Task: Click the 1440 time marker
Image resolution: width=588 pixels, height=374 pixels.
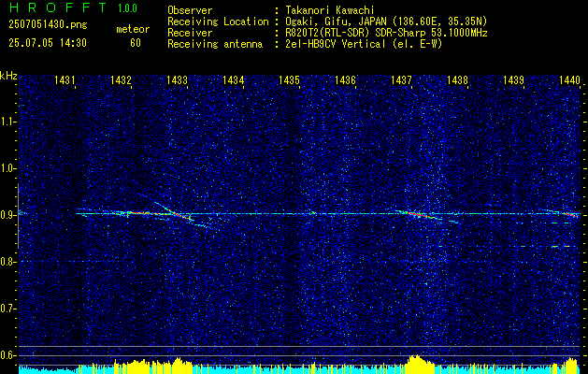Action: 569,79
